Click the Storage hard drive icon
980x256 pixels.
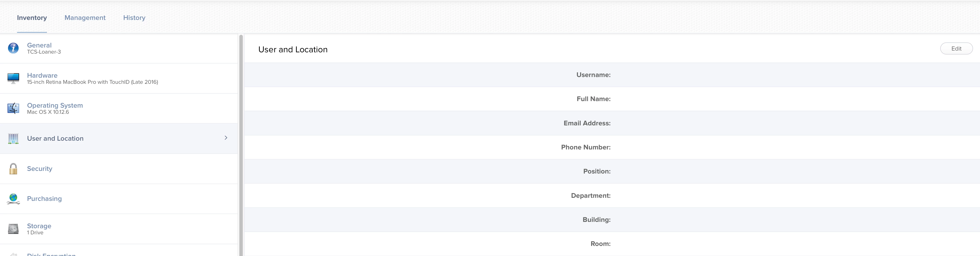coord(13,229)
